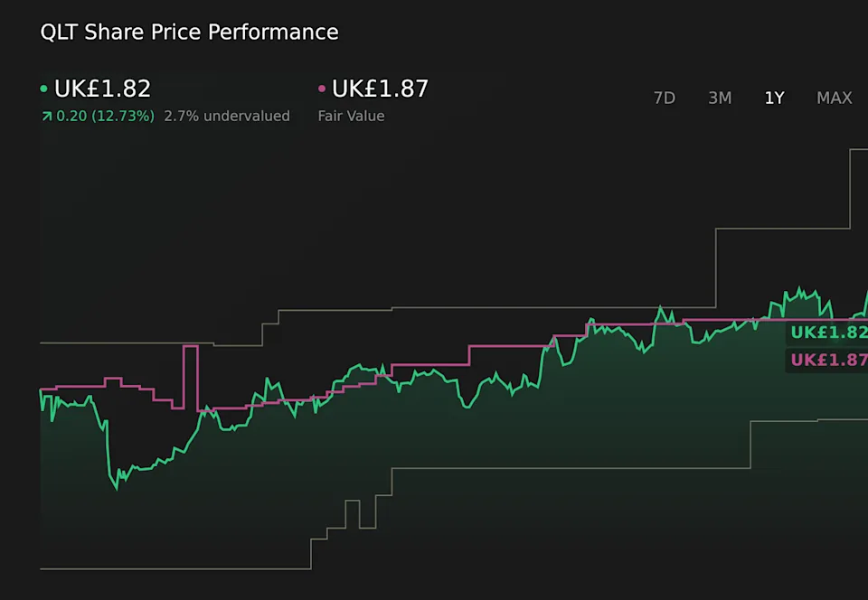
Task: Select the 3M time range tab
Action: click(x=720, y=98)
